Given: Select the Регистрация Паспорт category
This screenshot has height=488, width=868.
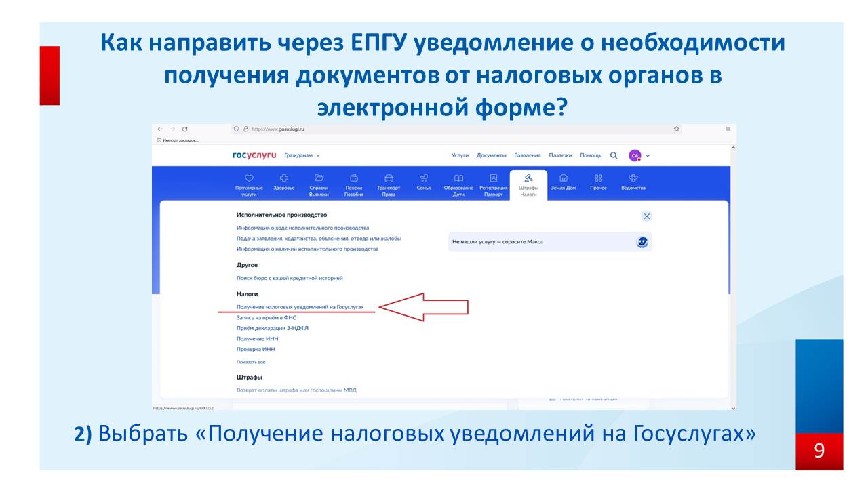Looking at the screenshot, I should pos(493,184).
